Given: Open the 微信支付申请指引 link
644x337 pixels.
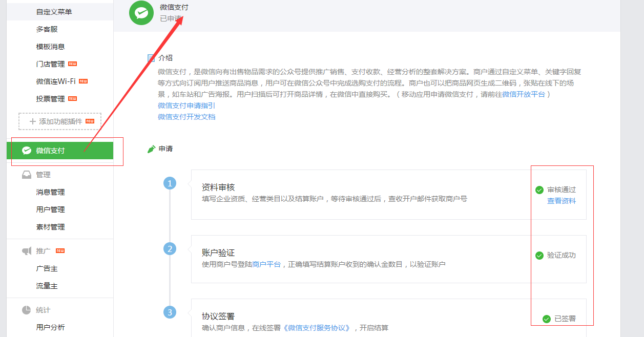Looking at the screenshot, I should 186,106.
